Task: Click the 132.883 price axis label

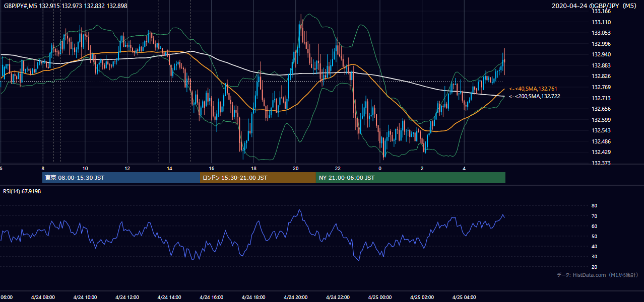Action: click(x=601, y=65)
